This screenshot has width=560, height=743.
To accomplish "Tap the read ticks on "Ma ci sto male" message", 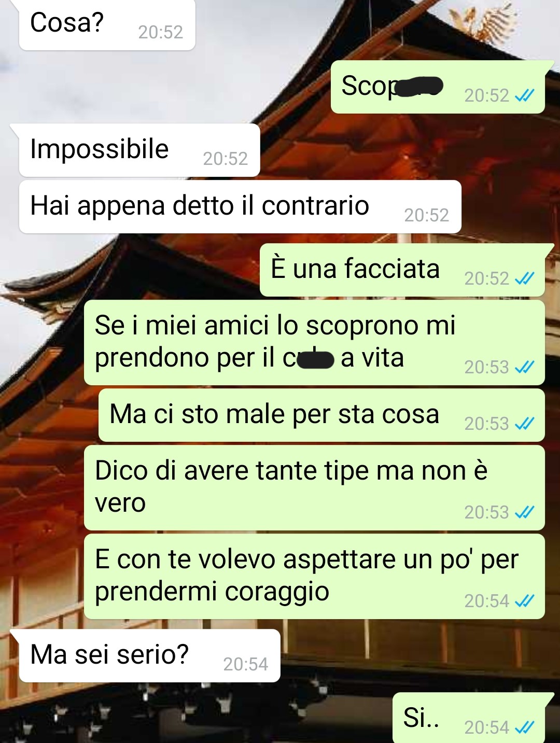I will [524, 424].
